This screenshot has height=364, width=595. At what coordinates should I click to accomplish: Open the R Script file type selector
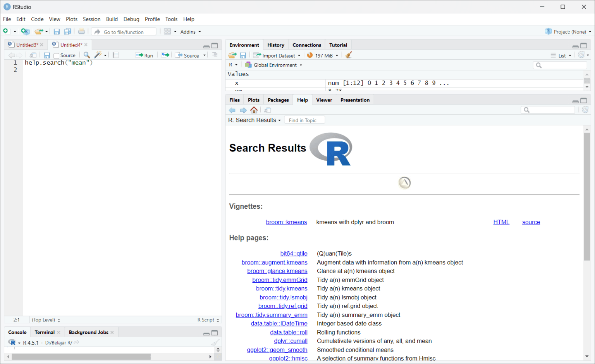(x=208, y=320)
